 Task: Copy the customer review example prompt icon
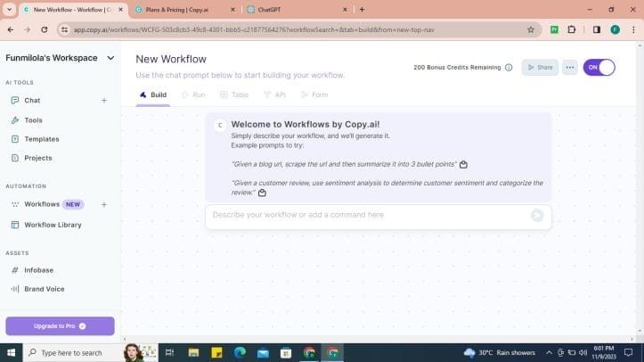262,193
